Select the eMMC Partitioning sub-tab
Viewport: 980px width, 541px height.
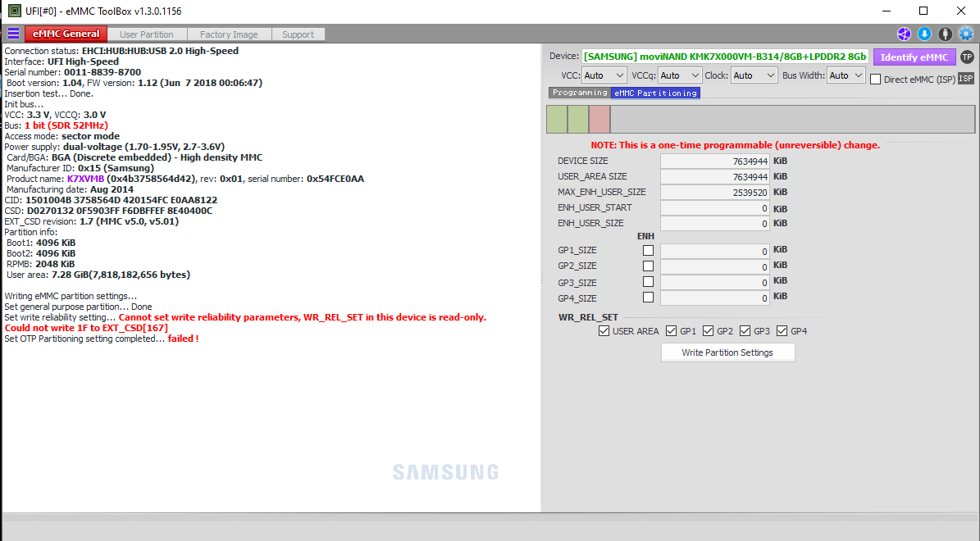tap(655, 93)
